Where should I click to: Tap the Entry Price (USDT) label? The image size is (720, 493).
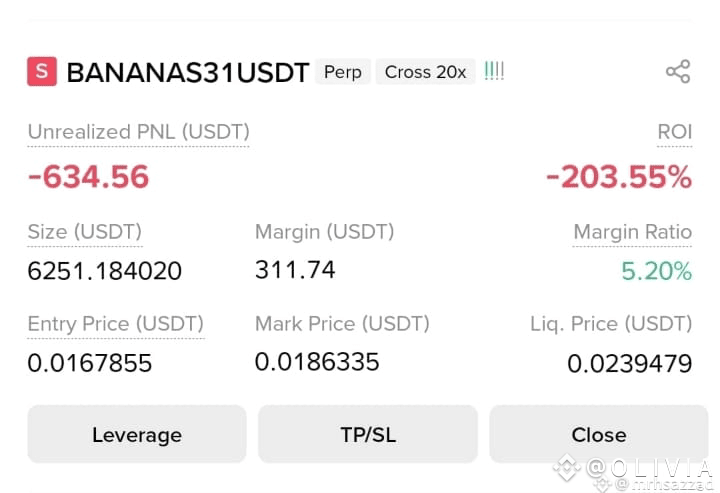(116, 324)
